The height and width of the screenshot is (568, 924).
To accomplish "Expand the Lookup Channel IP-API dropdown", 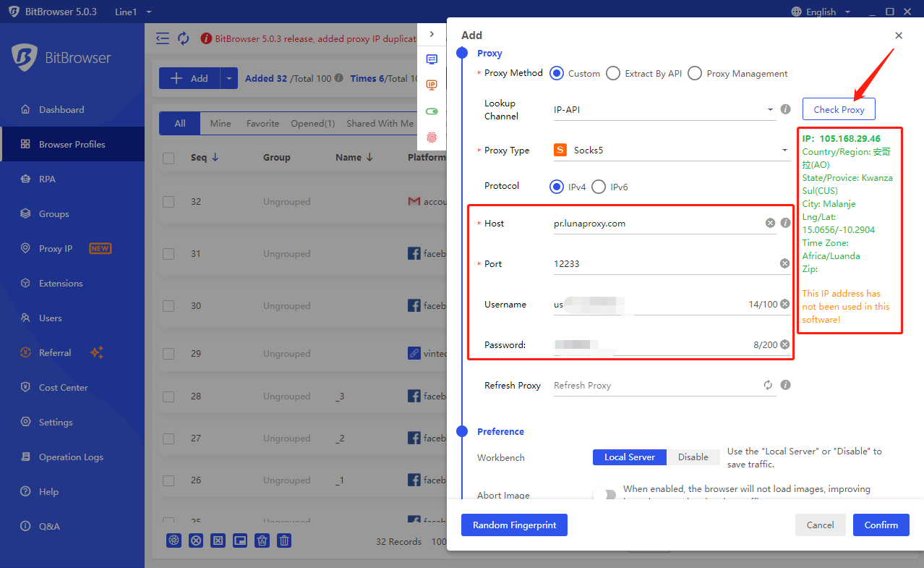I will (x=663, y=110).
